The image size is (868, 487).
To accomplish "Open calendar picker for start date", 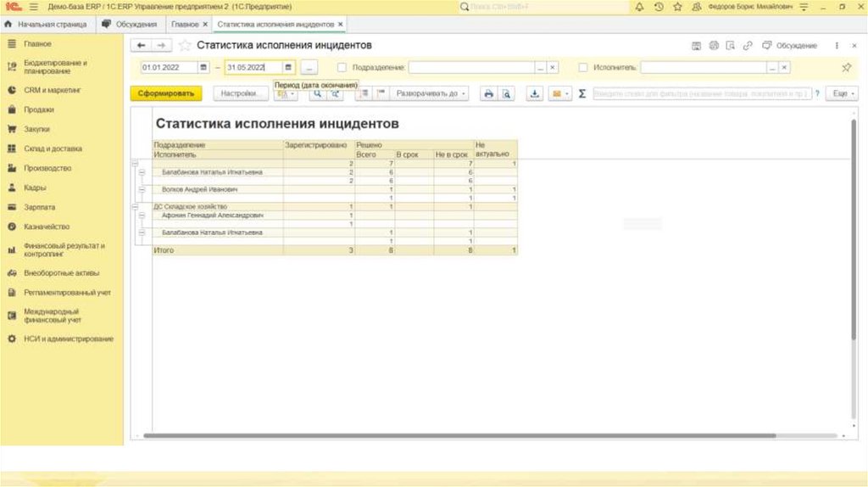I will click(203, 67).
